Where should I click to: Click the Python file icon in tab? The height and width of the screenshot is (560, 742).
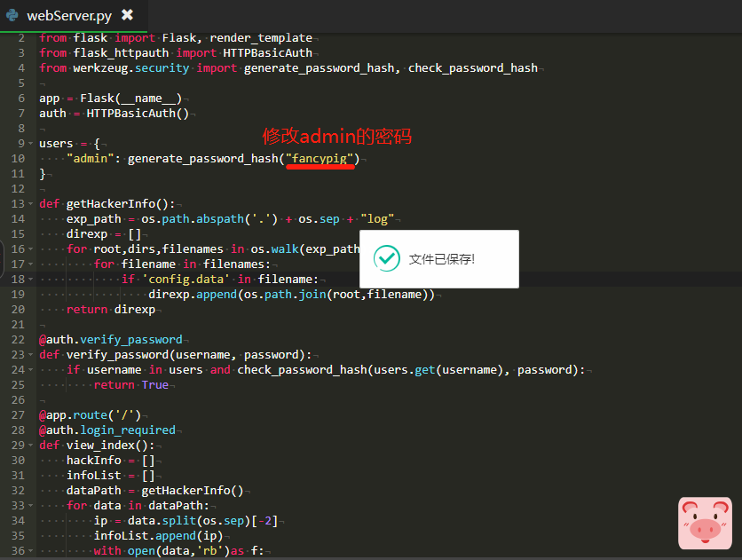coord(12,16)
